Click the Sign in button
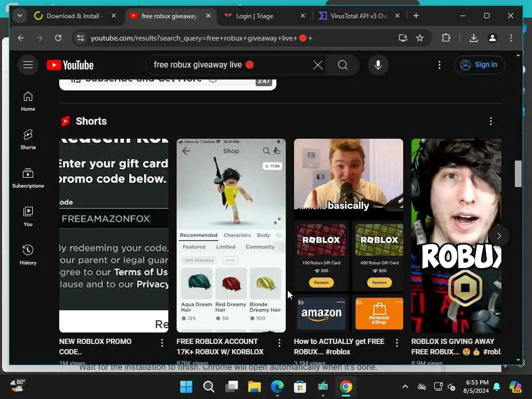Image resolution: width=532 pixels, height=399 pixels. point(480,65)
